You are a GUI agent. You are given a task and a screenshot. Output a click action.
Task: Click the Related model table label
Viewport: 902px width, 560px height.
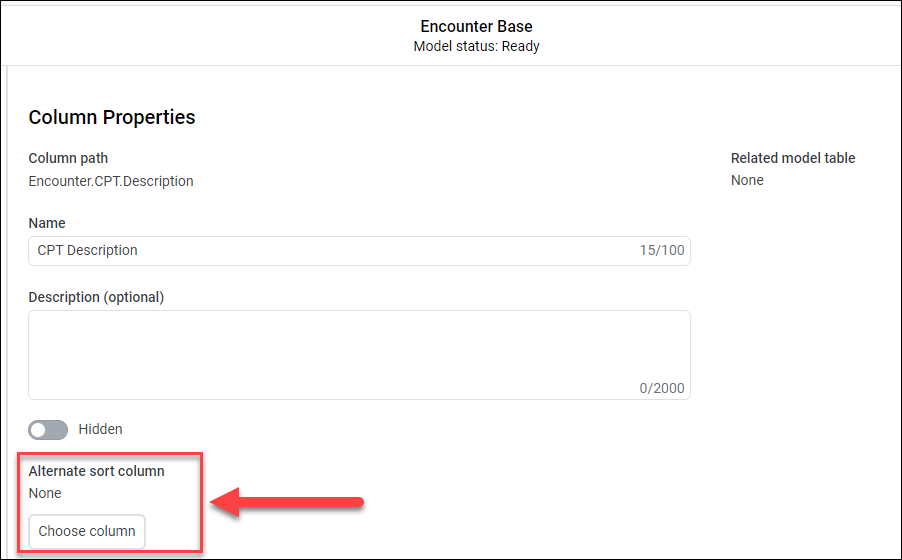pos(793,158)
